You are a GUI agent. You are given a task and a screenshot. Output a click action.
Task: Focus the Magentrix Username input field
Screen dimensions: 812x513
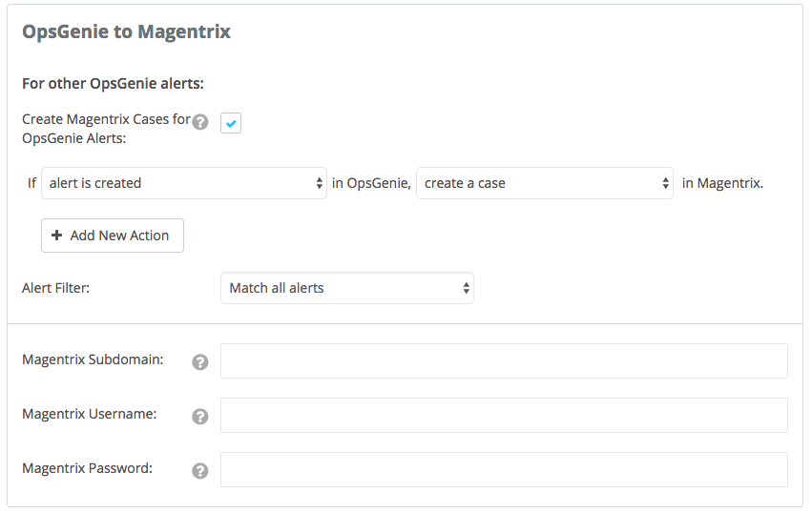[504, 416]
